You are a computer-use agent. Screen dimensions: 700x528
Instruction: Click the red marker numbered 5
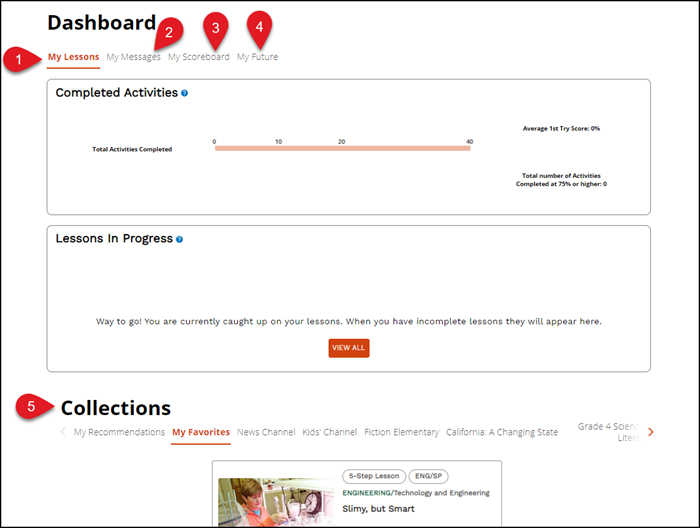coord(31,406)
